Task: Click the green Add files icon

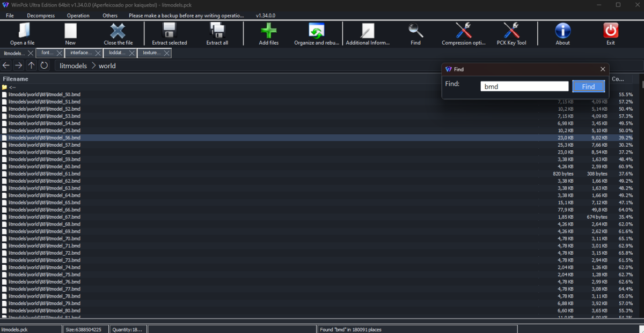Action: coord(268,31)
